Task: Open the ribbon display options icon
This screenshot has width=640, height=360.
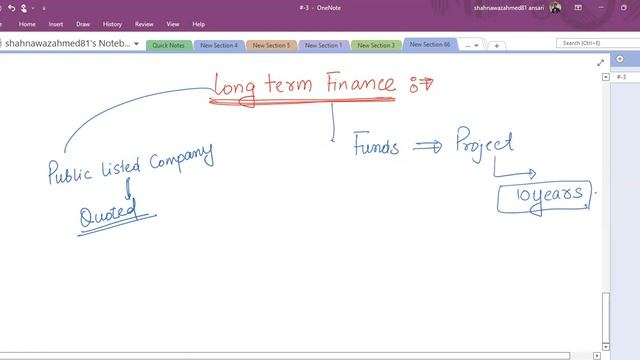Action: (578, 7)
